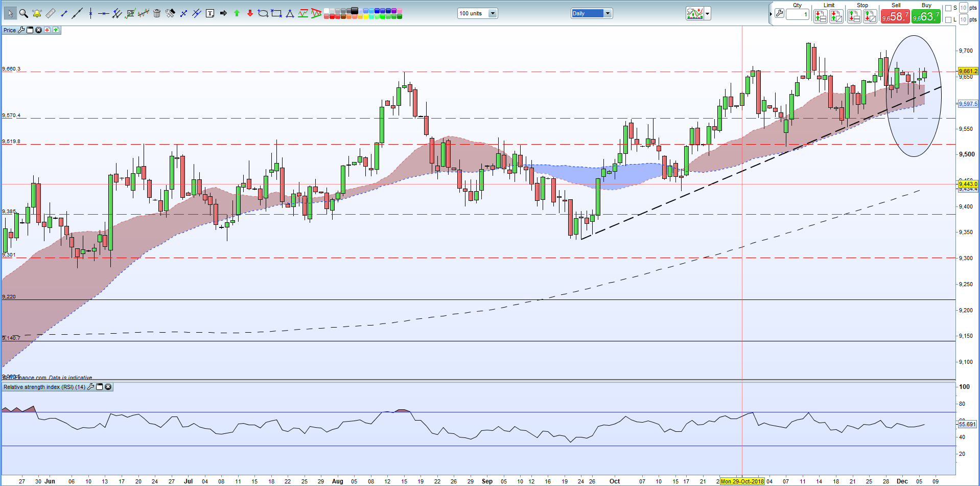
Task: Tick the L limit checkbox
Action: click(948, 20)
